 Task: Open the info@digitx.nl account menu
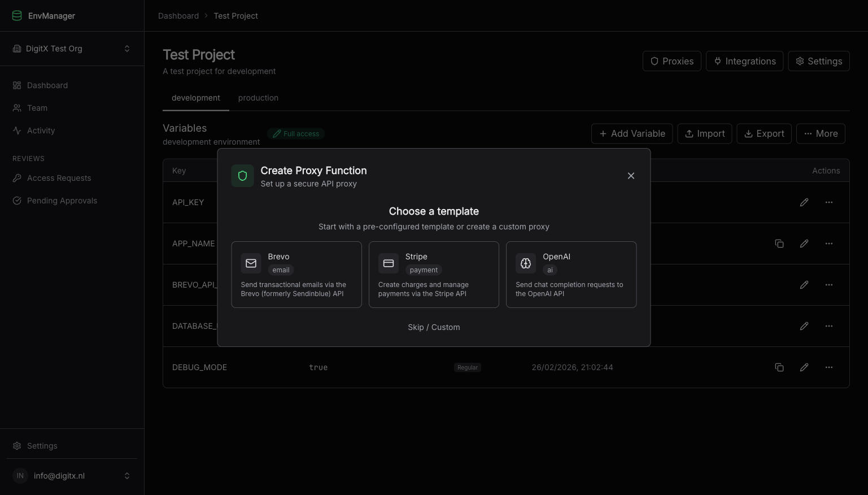(72, 476)
